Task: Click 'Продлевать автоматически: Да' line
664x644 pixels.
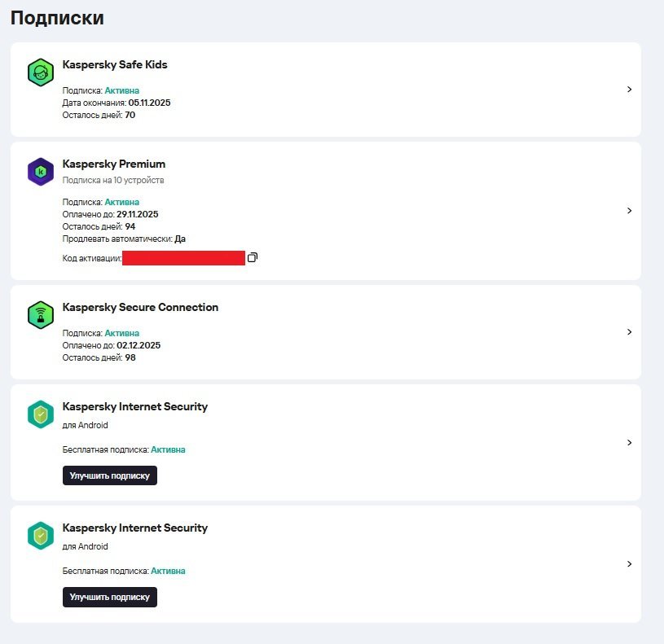Action: 124,239
